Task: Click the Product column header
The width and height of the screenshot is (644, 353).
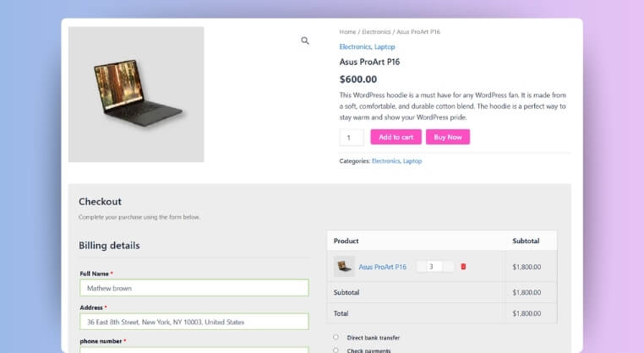Action: pos(346,241)
